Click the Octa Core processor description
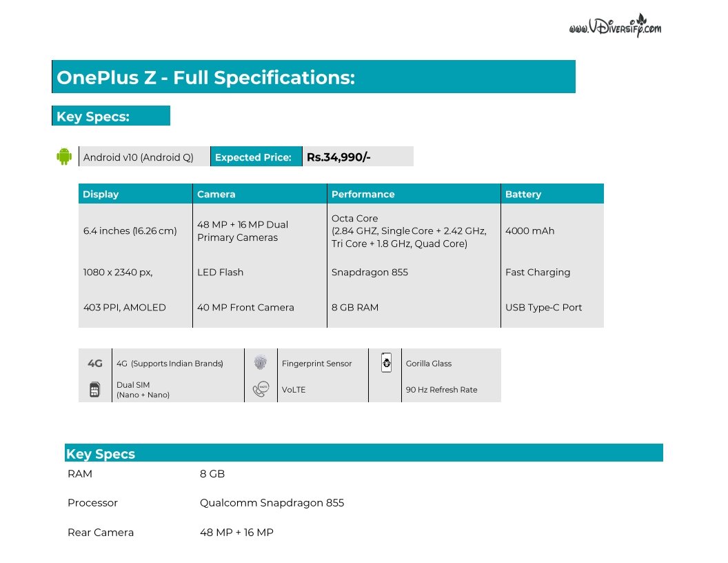This screenshot has height=563, width=728. (409, 231)
